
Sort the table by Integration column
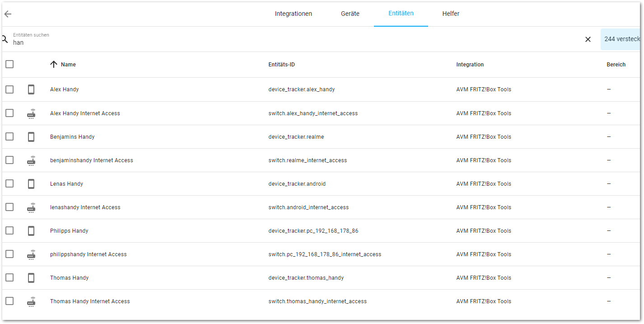pos(470,65)
